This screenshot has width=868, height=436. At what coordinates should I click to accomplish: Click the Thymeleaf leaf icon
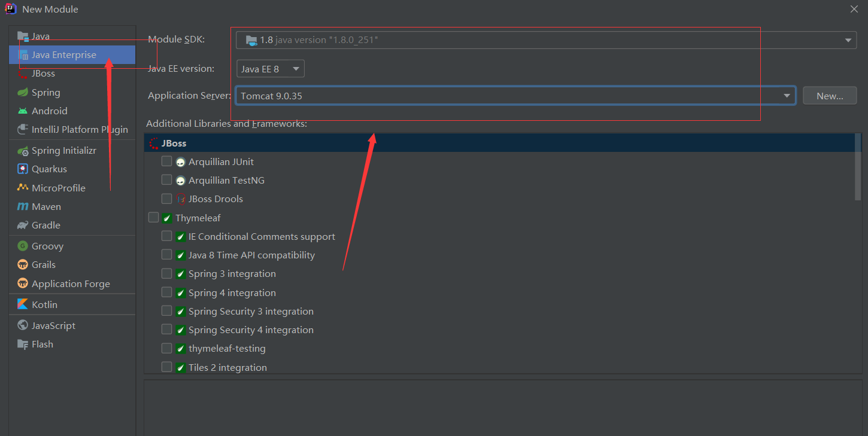click(167, 218)
